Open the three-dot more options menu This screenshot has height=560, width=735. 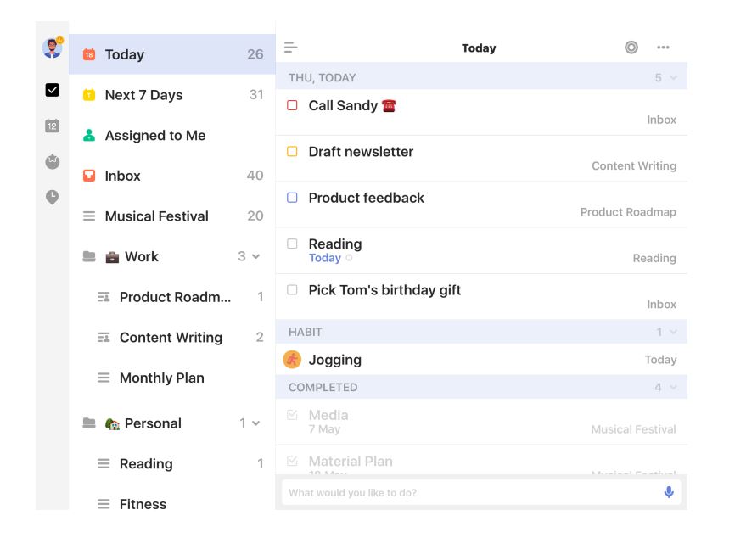(663, 48)
